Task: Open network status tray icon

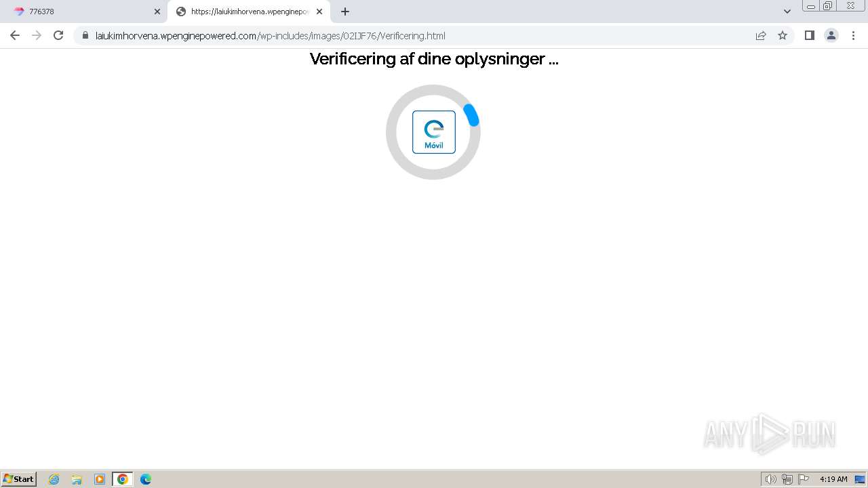Action: pos(787,479)
